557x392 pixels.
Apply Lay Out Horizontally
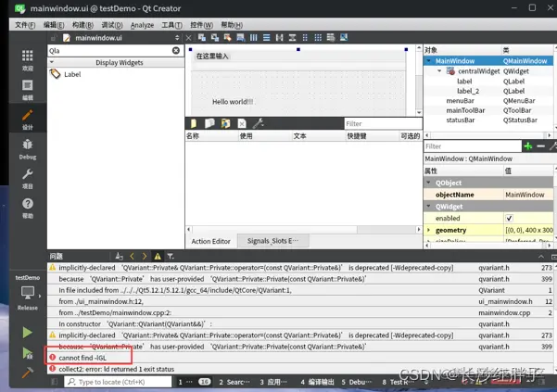(x=254, y=37)
